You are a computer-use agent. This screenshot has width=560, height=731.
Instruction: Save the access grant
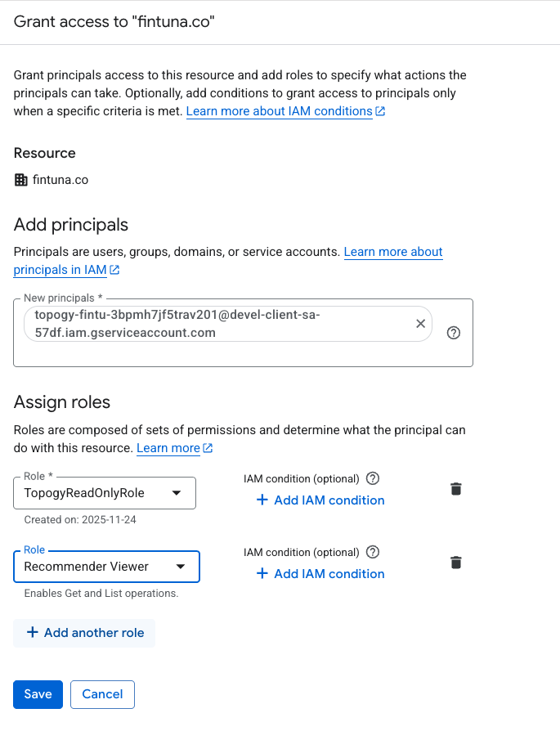[38, 694]
